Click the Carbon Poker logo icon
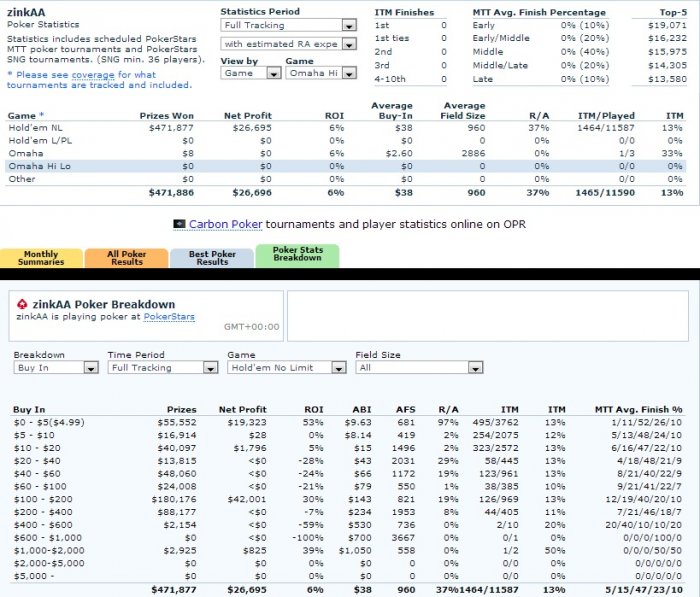This screenshot has height=597, width=700. 179,224
